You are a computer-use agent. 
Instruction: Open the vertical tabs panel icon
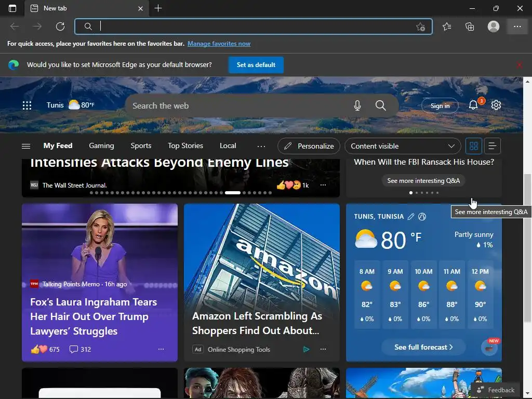pyautogui.click(x=12, y=8)
